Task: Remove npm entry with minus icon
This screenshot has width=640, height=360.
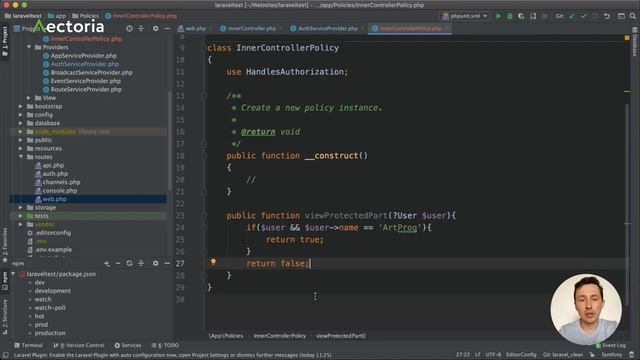Action: point(118,264)
